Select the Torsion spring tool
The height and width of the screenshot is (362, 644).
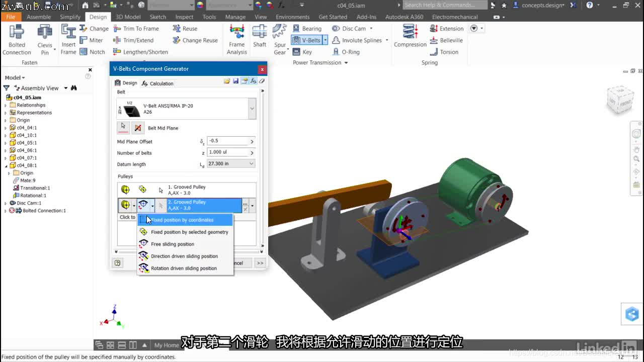tap(444, 52)
